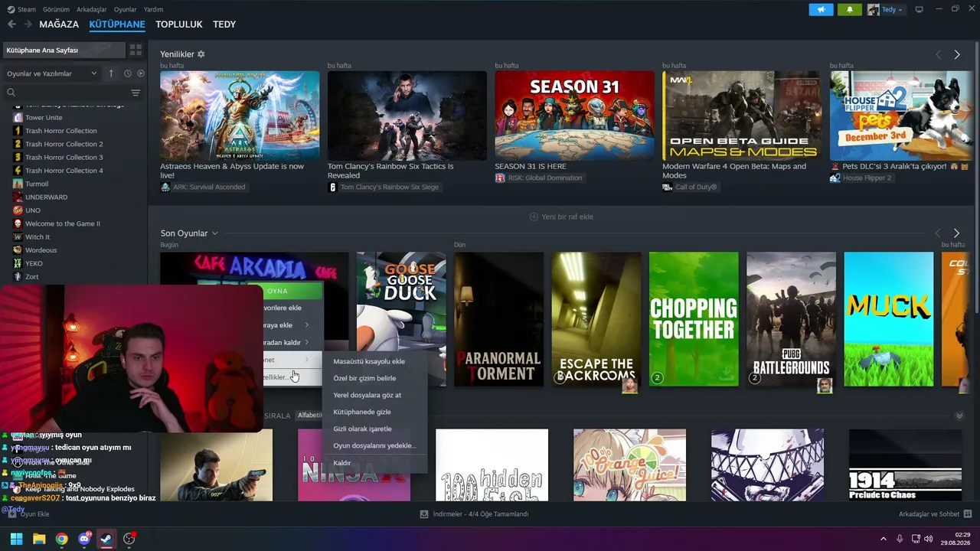Open Google Chrome from the taskbar
The image size is (980, 551).
(61, 539)
